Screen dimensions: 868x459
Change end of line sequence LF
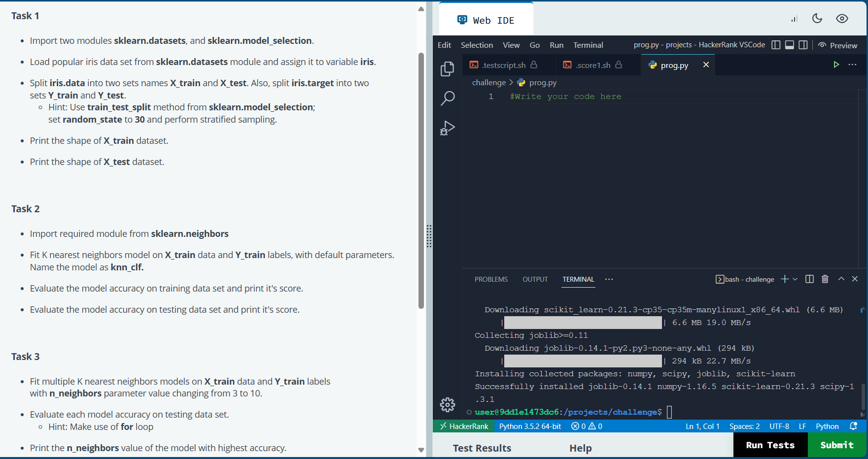pyautogui.click(x=802, y=426)
